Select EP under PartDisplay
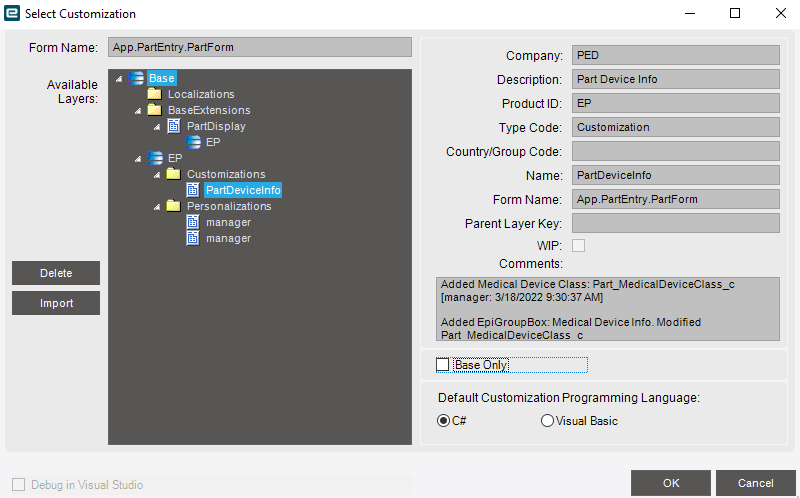This screenshot has width=800, height=498. (x=213, y=142)
